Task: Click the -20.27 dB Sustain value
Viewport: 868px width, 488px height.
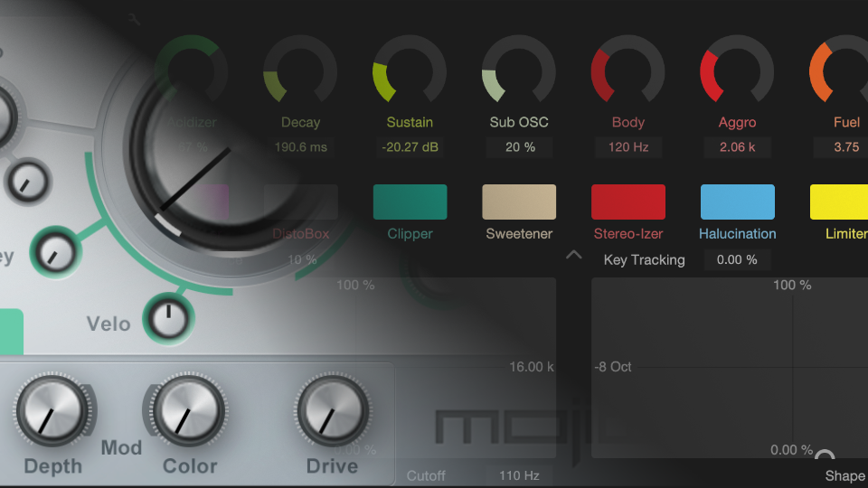Action: pyautogui.click(x=410, y=147)
